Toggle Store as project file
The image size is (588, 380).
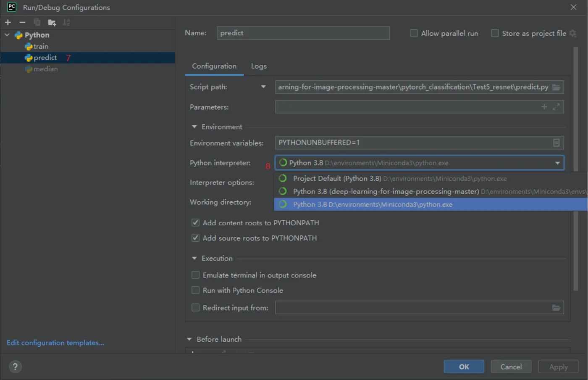coord(495,33)
